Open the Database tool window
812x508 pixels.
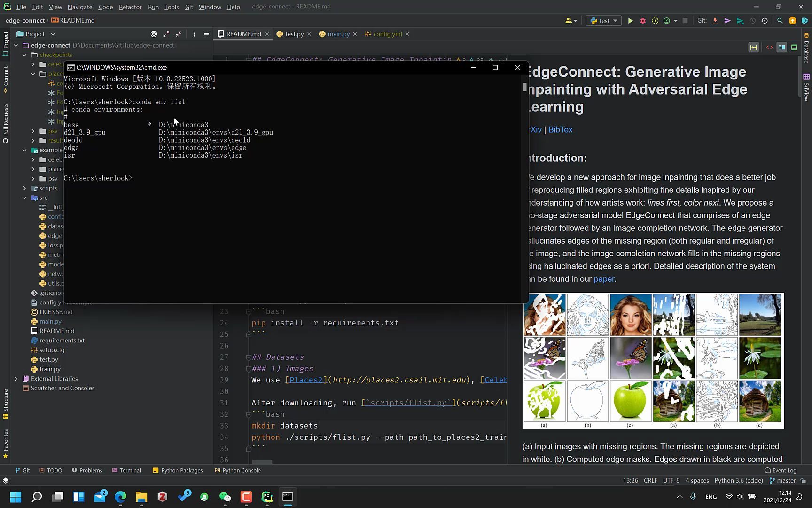click(x=806, y=48)
